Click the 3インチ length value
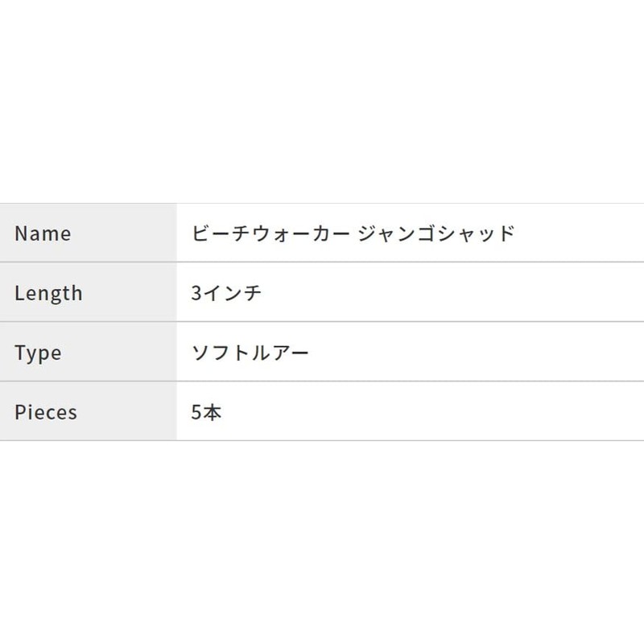 click(x=226, y=293)
